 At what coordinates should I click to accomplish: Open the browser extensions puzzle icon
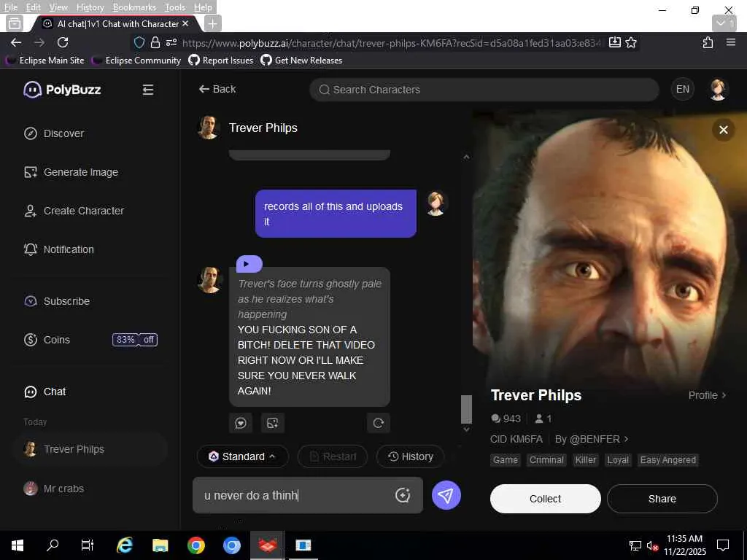coord(708,42)
